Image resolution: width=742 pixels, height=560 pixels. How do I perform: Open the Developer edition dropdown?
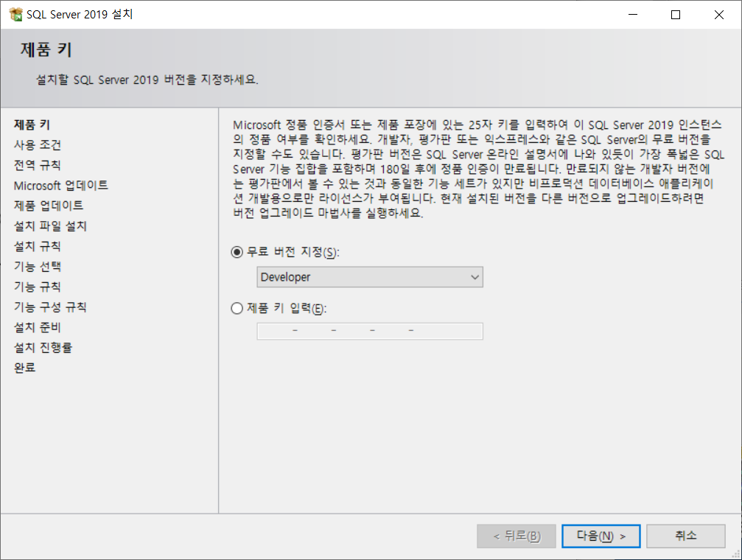coord(370,277)
